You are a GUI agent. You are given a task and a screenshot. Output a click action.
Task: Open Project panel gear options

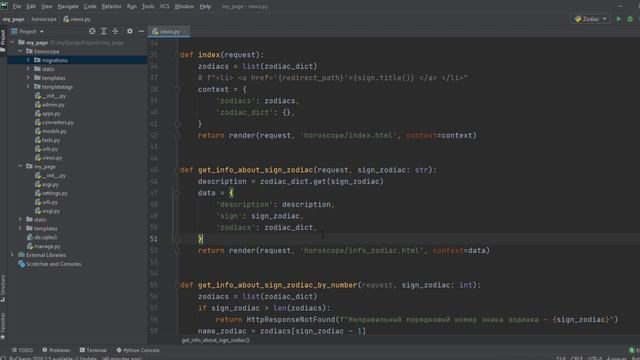click(130, 31)
